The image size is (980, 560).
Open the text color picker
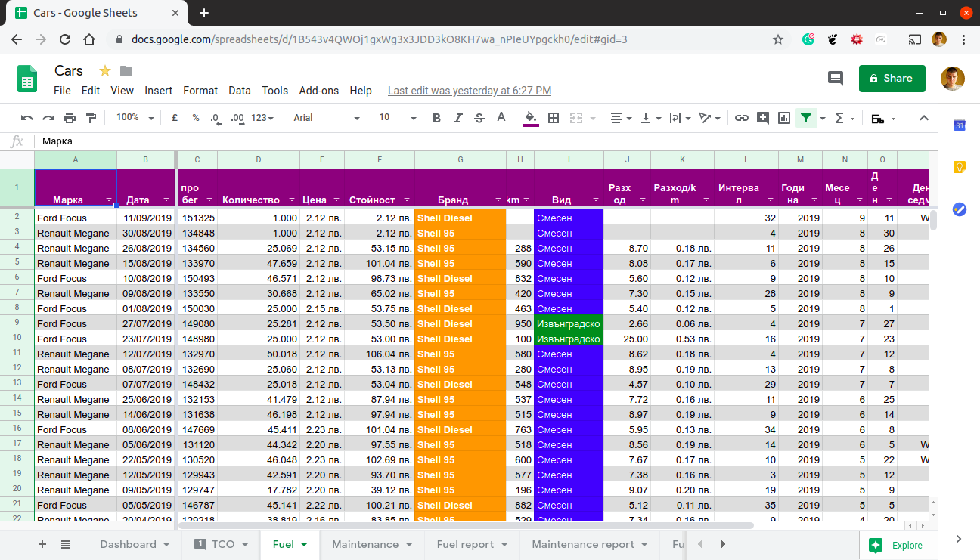pos(501,118)
